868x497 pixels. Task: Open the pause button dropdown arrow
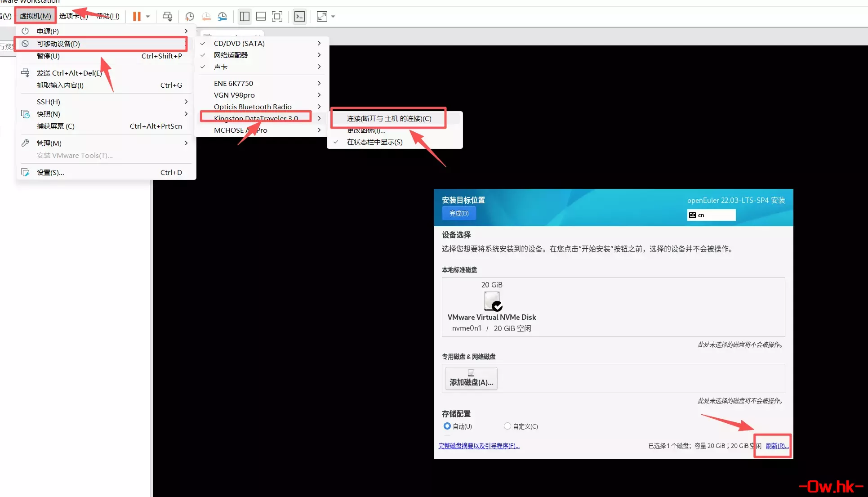click(x=147, y=16)
